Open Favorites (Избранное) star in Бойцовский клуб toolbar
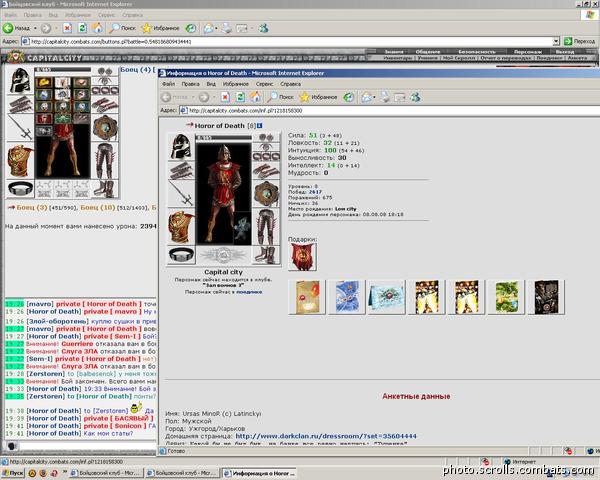600x480 pixels. (161, 28)
